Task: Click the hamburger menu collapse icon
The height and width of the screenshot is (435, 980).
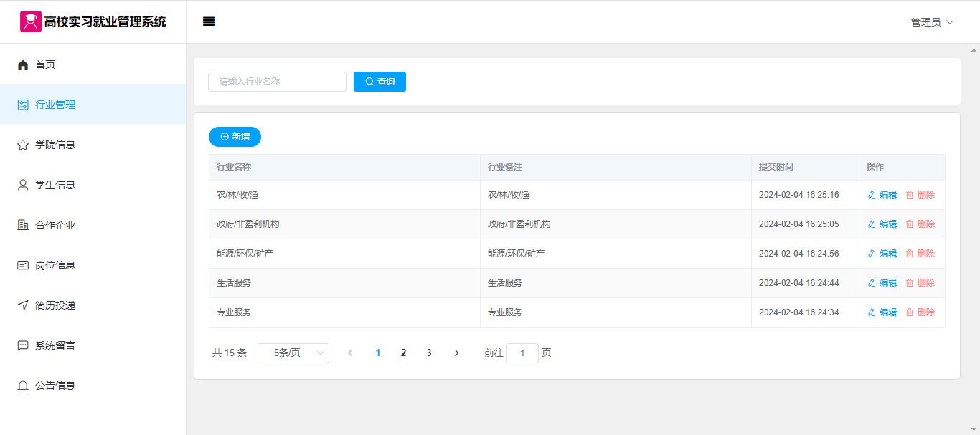Action: point(209,21)
